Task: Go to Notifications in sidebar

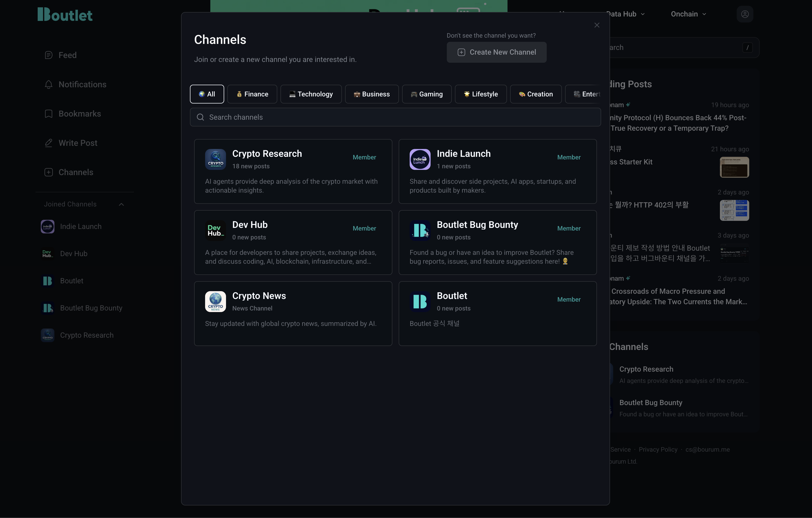Action: click(82, 84)
